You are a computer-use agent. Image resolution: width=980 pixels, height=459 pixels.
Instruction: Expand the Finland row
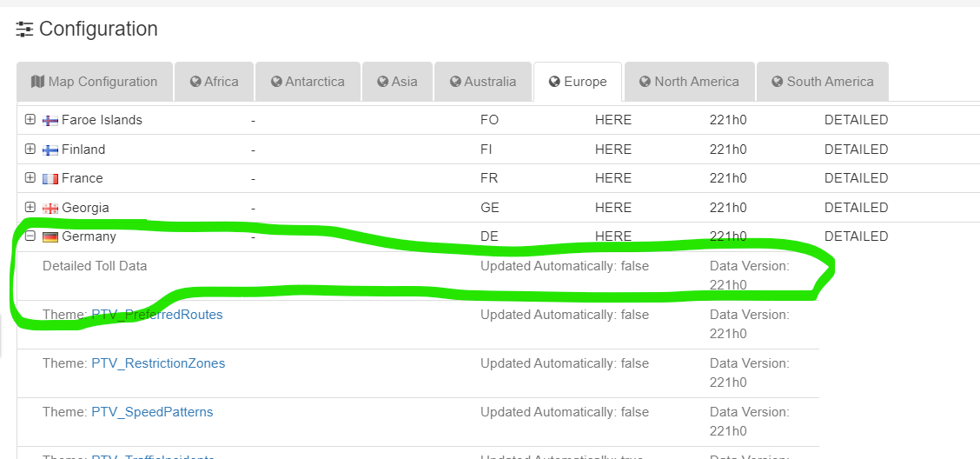30,150
